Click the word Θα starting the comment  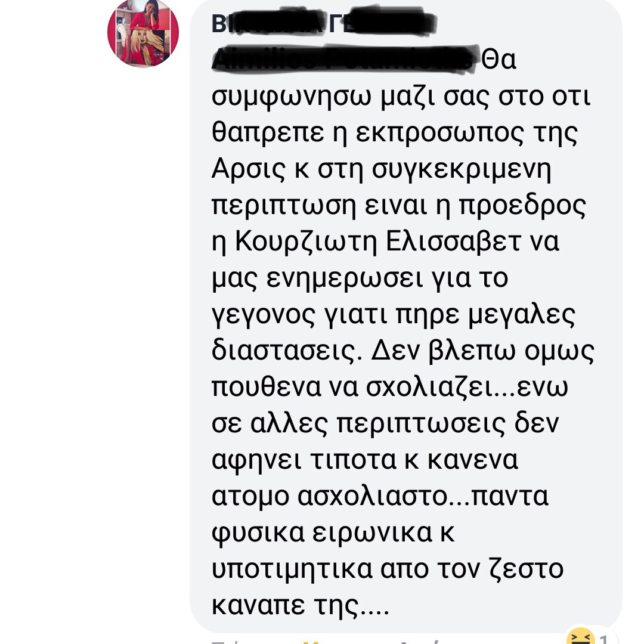click(x=499, y=60)
